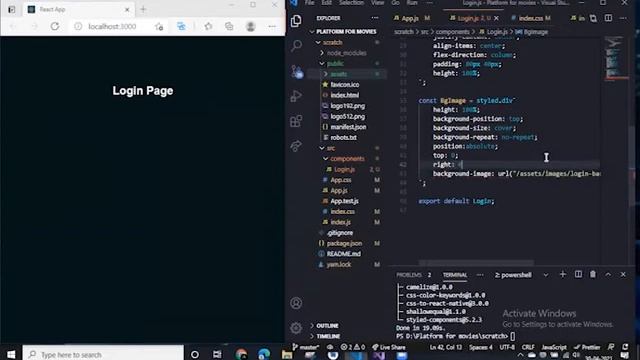Refresh the browser page
The image size is (640, 360).
55,27
